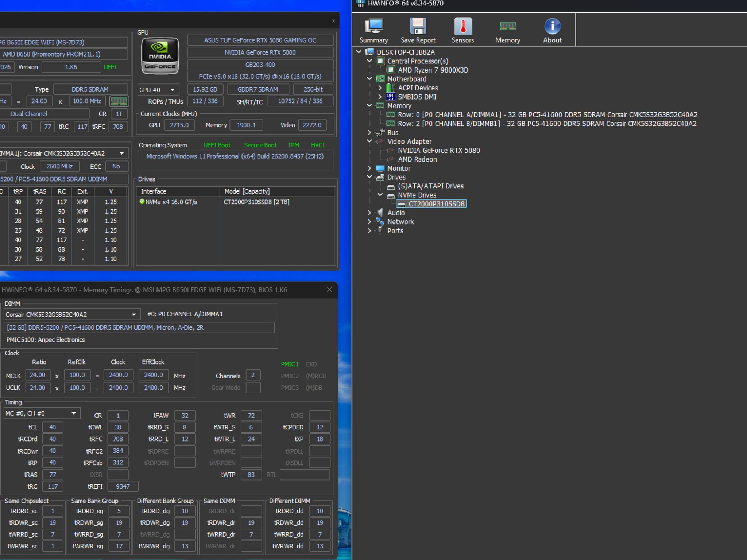Viewport: 747px width, 560px height.
Task: Click the AMD Ryzen 7 9800X3D chip icon
Action: (x=391, y=70)
